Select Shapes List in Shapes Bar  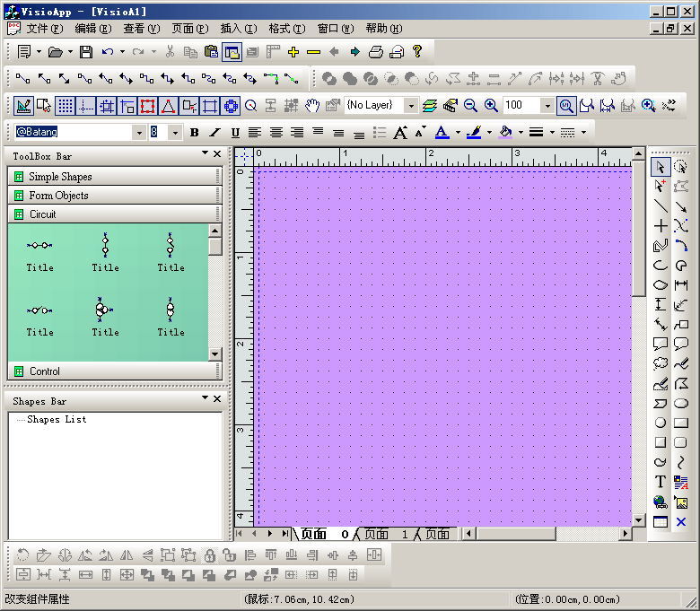(x=57, y=420)
